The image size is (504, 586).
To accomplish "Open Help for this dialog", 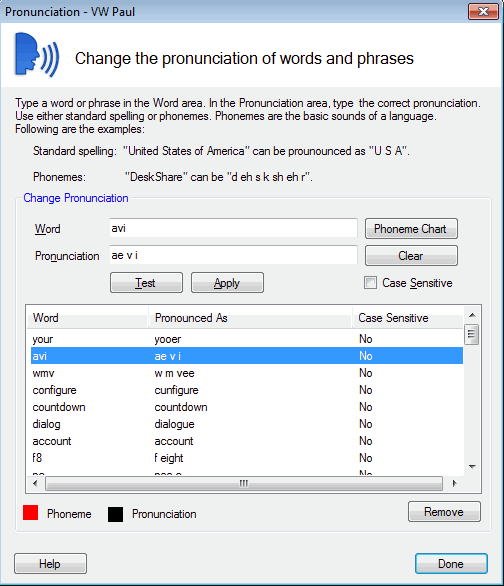I will coord(50,564).
